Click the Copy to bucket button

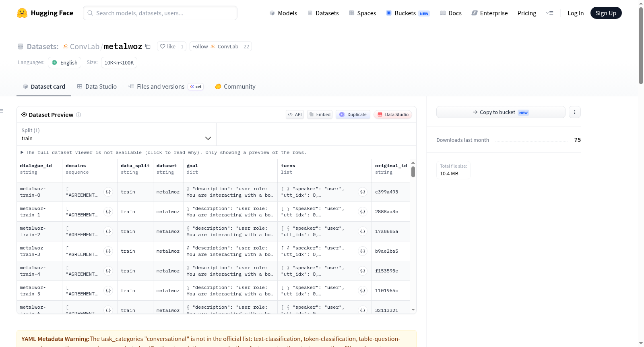[x=501, y=112]
